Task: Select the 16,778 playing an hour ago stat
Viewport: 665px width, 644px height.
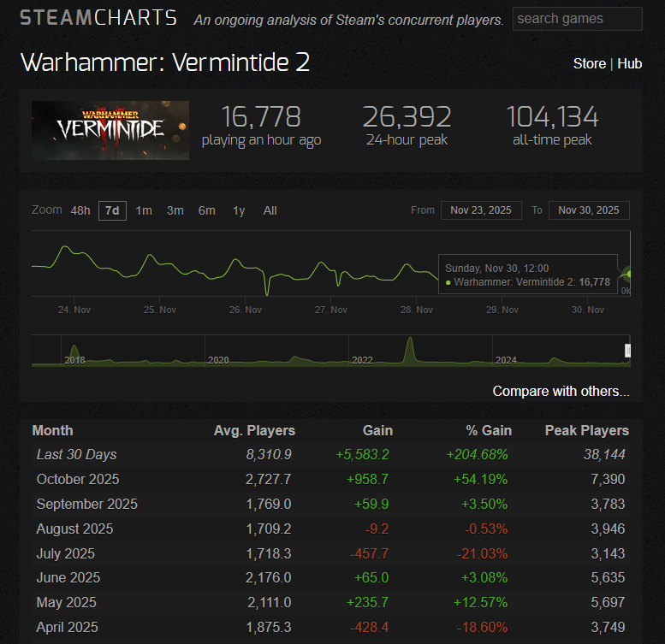Action: point(261,127)
